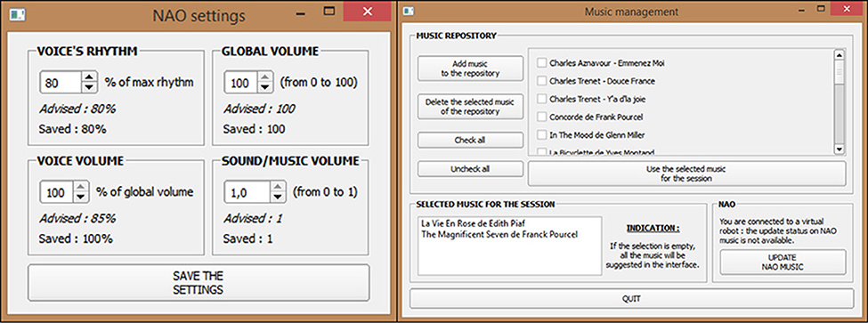Screen dimensions: 868x323
Task: Quit the Music management window
Action: coord(631,299)
